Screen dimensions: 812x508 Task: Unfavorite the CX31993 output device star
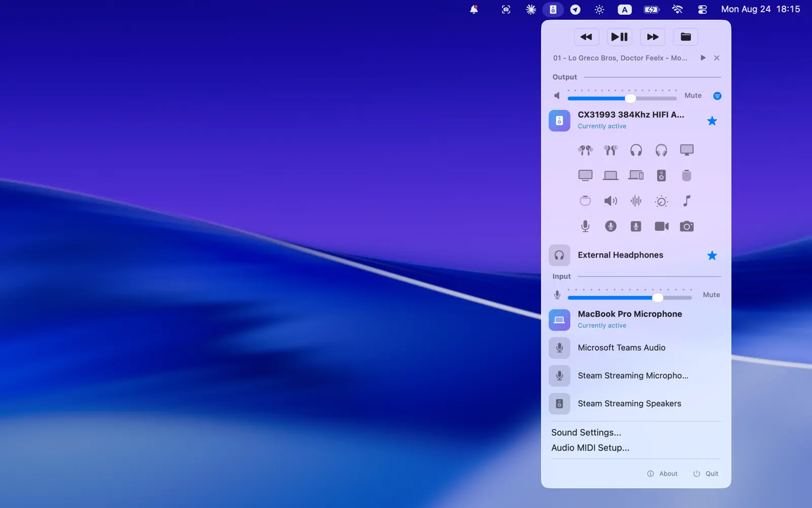point(712,121)
